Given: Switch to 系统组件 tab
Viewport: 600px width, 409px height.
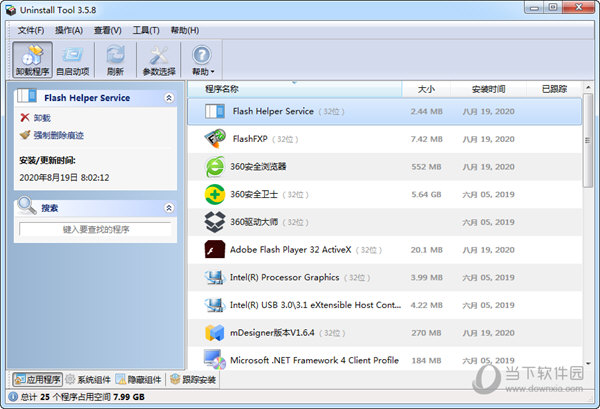Looking at the screenshot, I should (x=88, y=380).
